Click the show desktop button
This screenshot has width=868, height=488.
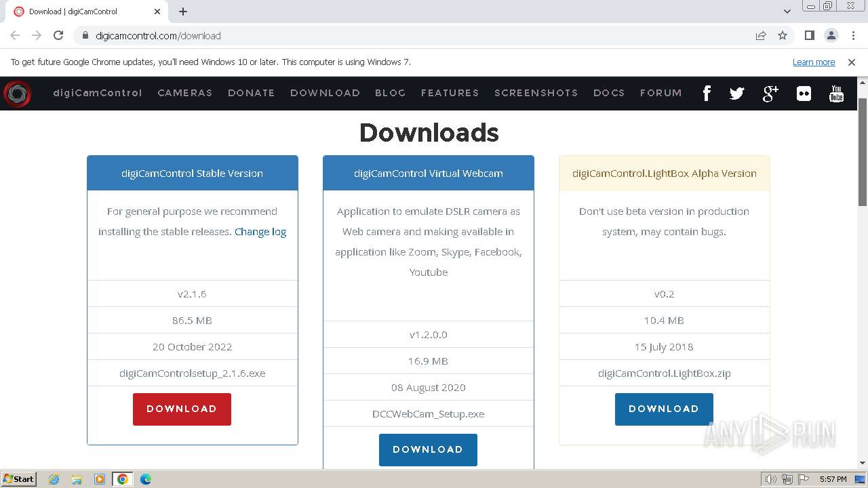(860, 479)
